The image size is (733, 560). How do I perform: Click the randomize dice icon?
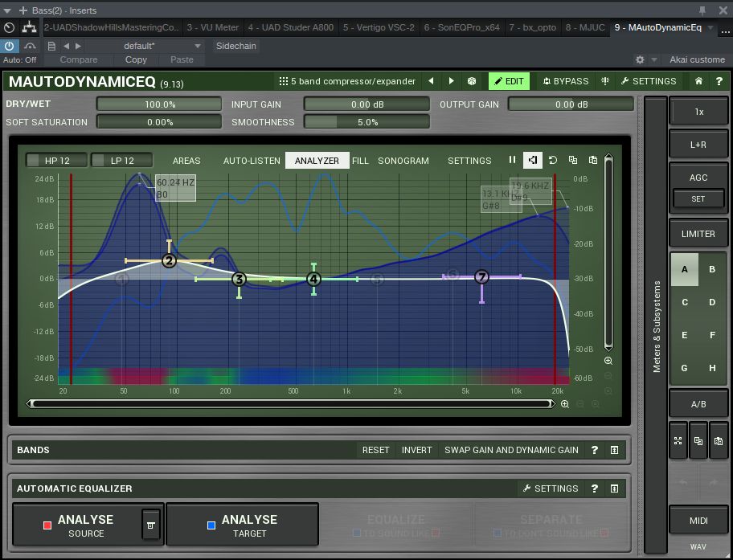coord(472,81)
